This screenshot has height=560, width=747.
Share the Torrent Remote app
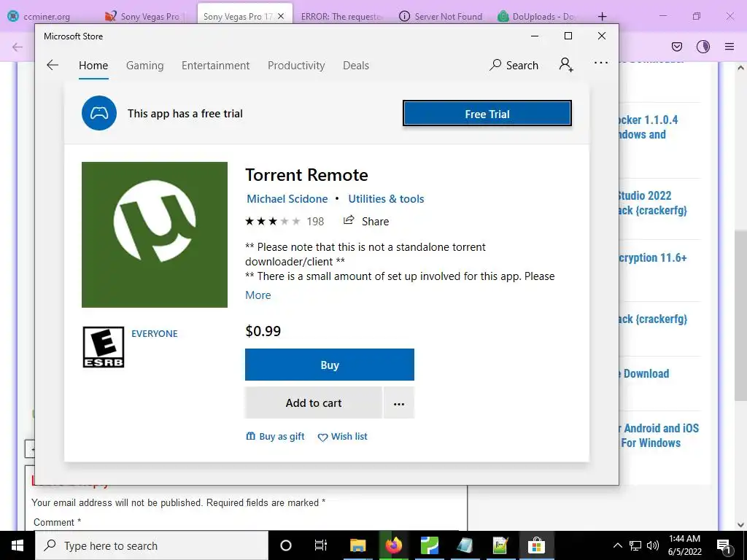point(366,221)
